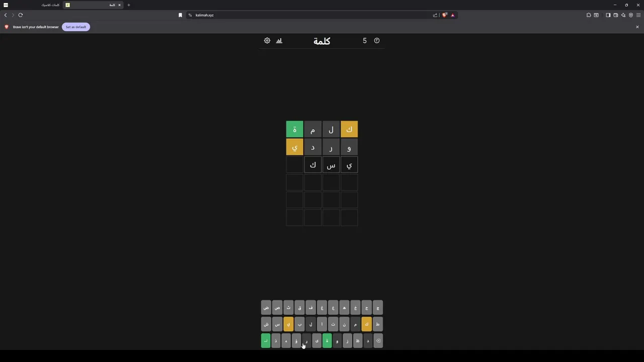Viewport: 644px width, 362px height.
Task: Open Brave Rewards triangle icon
Action: pos(452,15)
